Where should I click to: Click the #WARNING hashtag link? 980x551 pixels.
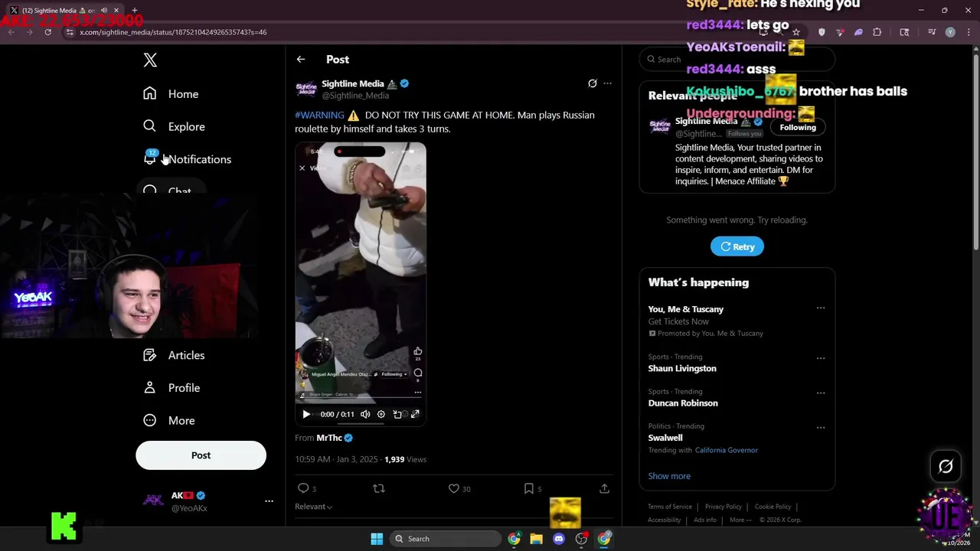[319, 115]
